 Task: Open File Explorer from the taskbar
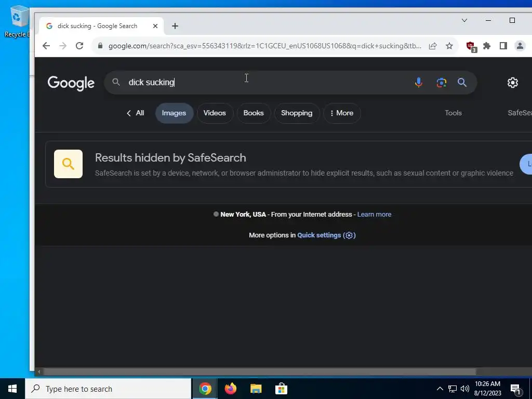[x=256, y=389]
